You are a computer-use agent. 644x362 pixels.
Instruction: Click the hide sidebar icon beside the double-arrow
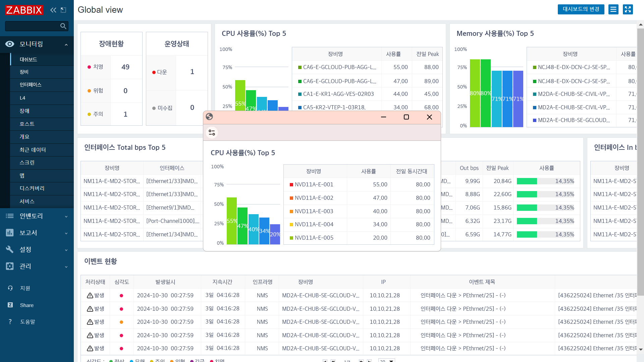click(63, 10)
